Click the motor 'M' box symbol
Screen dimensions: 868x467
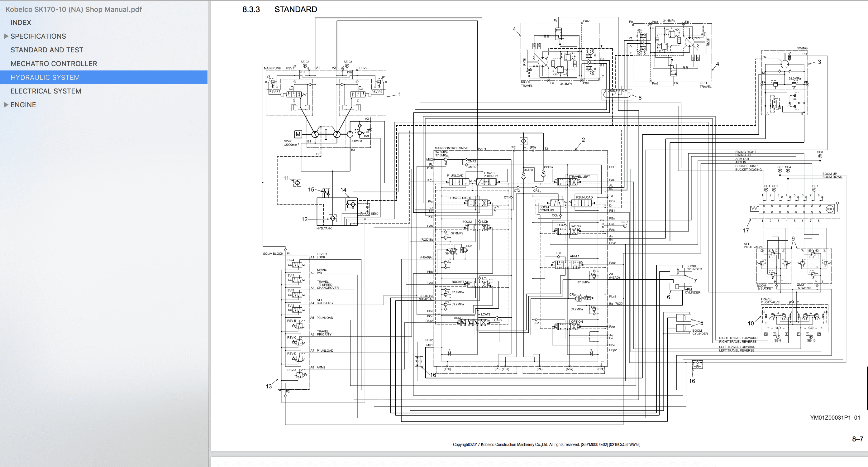coord(298,134)
